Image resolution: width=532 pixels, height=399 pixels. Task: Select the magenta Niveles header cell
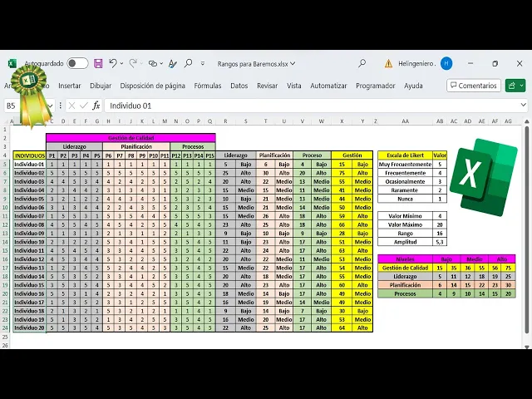(405, 259)
